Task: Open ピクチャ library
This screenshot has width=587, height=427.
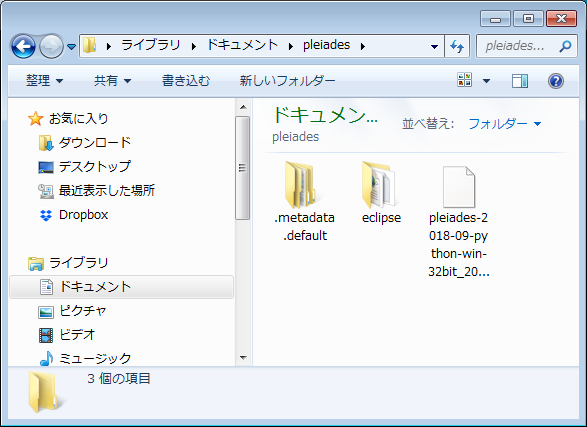Action: [73, 311]
